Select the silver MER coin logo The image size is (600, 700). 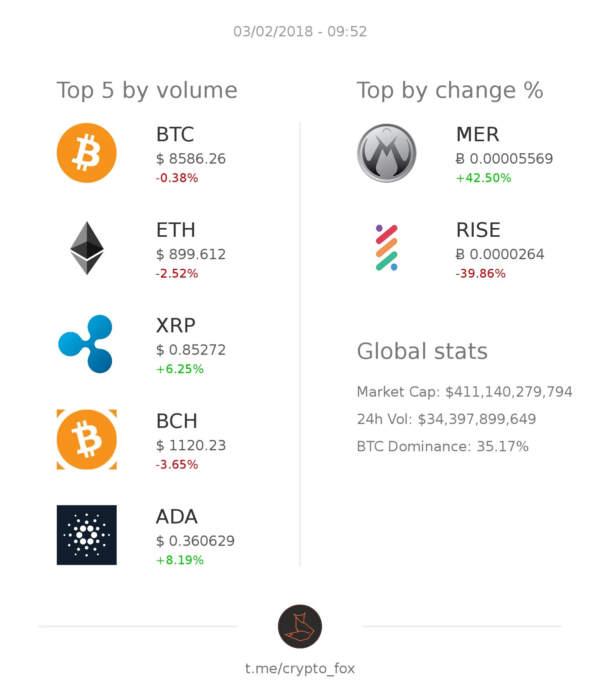click(x=386, y=153)
